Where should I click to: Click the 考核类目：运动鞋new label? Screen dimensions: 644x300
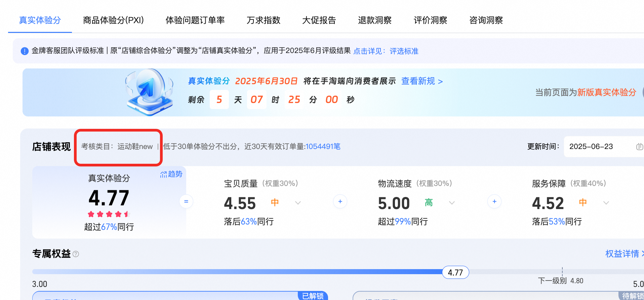[117, 147]
